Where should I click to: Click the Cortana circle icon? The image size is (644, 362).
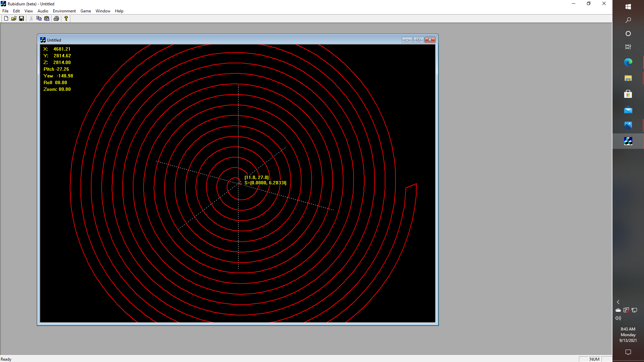628,34
